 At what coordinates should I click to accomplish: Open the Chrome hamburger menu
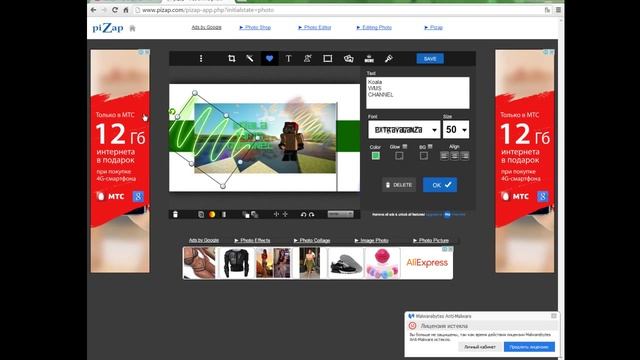(558, 10)
